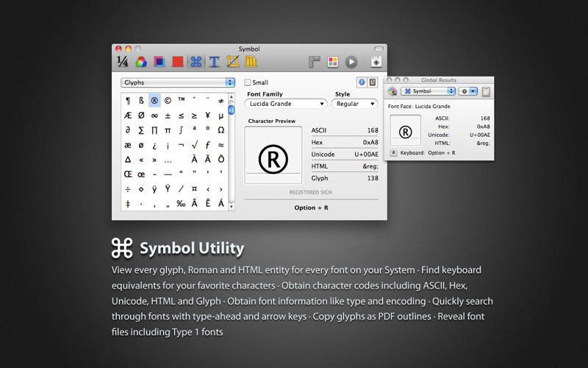Click the blue info button

pyautogui.click(x=362, y=82)
